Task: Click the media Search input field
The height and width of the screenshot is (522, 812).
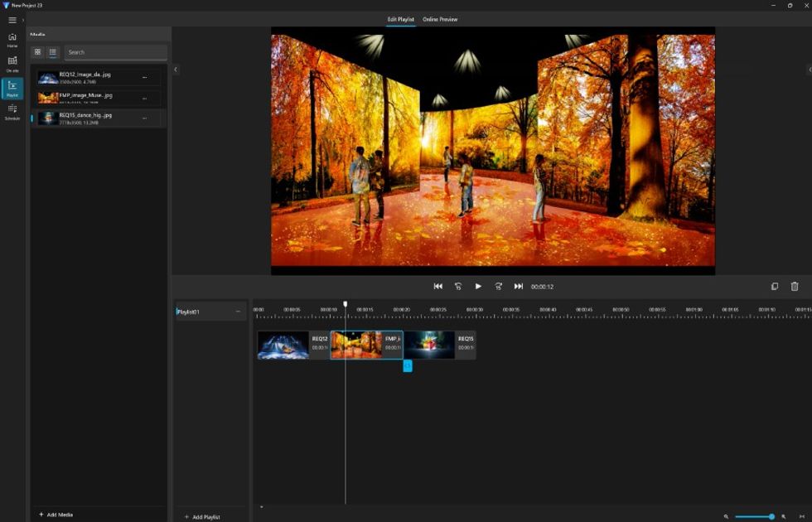Action: [116, 51]
